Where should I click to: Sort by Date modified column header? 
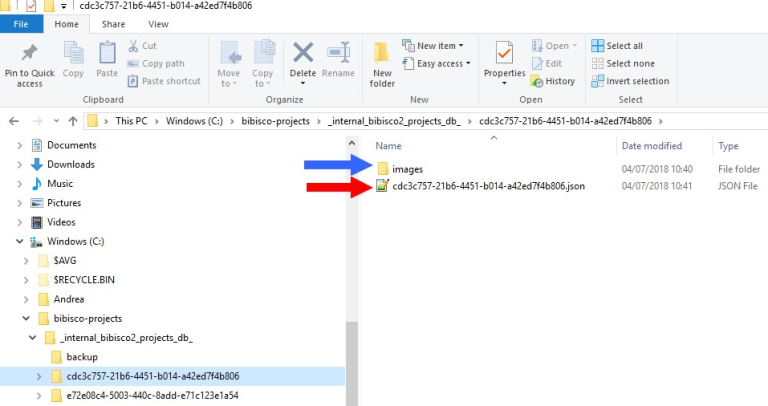pyautogui.click(x=651, y=146)
